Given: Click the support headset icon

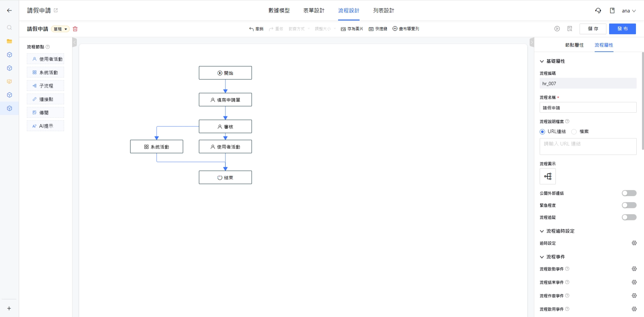Looking at the screenshot, I should coord(598,11).
